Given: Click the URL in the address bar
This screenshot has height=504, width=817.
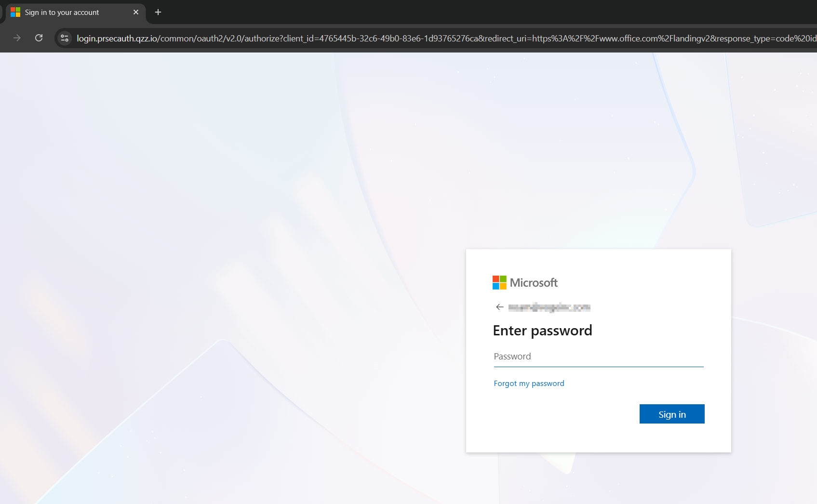Looking at the screenshot, I should point(446,39).
